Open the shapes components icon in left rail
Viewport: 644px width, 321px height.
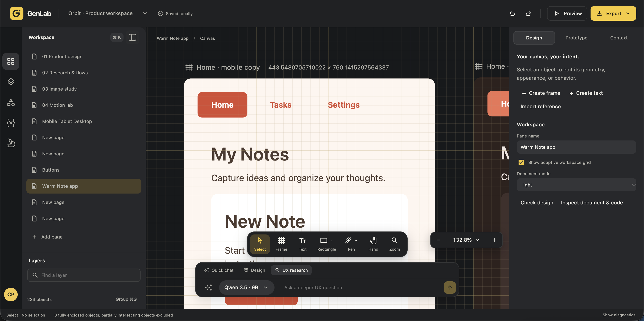[11, 102]
